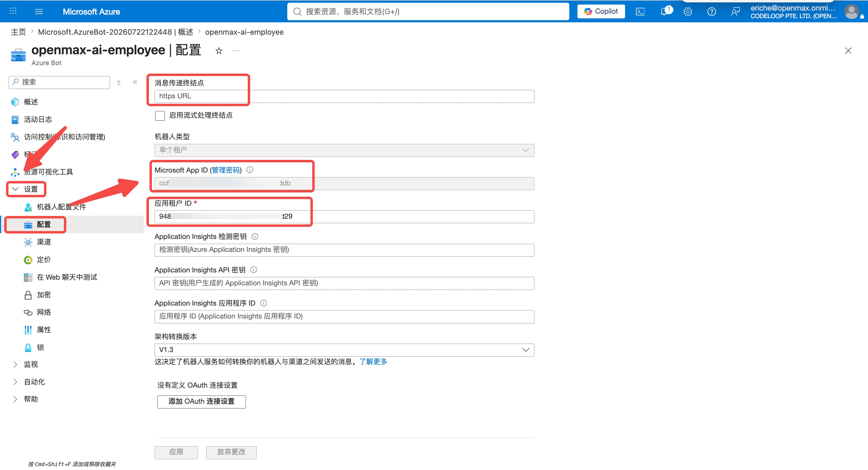The height and width of the screenshot is (470, 868).
Task: Close the configuration blade with X
Action: (x=848, y=51)
